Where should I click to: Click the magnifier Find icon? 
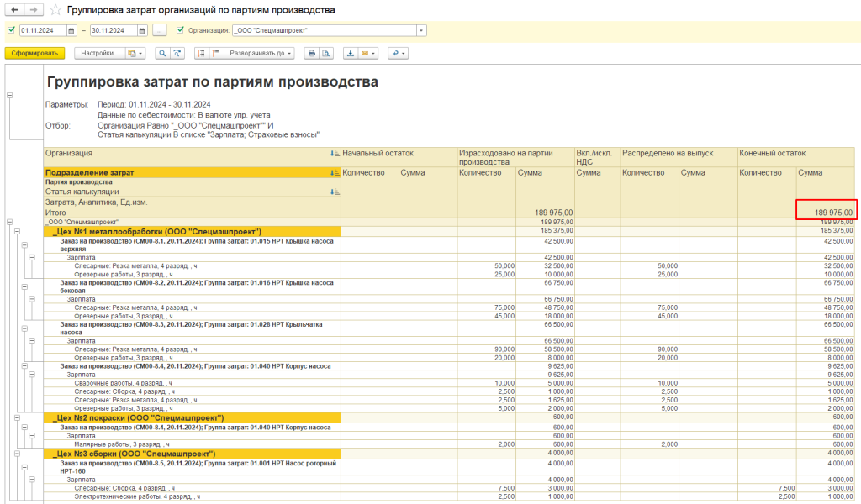pyautogui.click(x=162, y=53)
